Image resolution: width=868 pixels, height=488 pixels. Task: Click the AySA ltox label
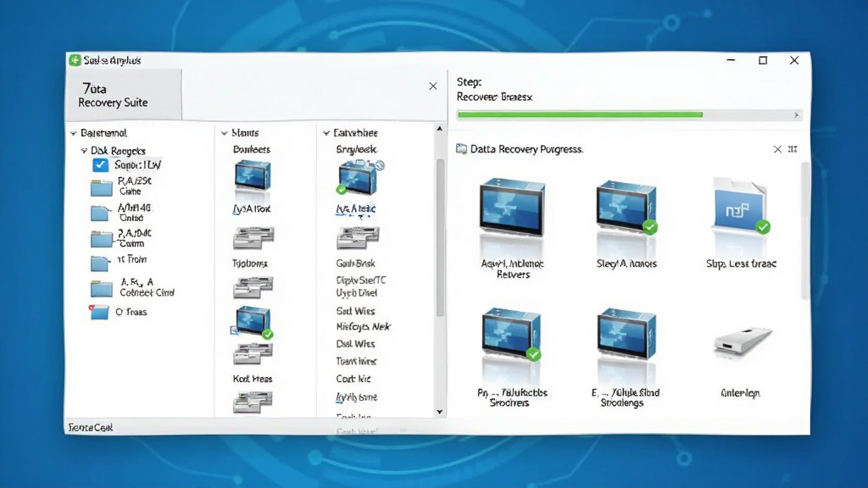pos(251,209)
